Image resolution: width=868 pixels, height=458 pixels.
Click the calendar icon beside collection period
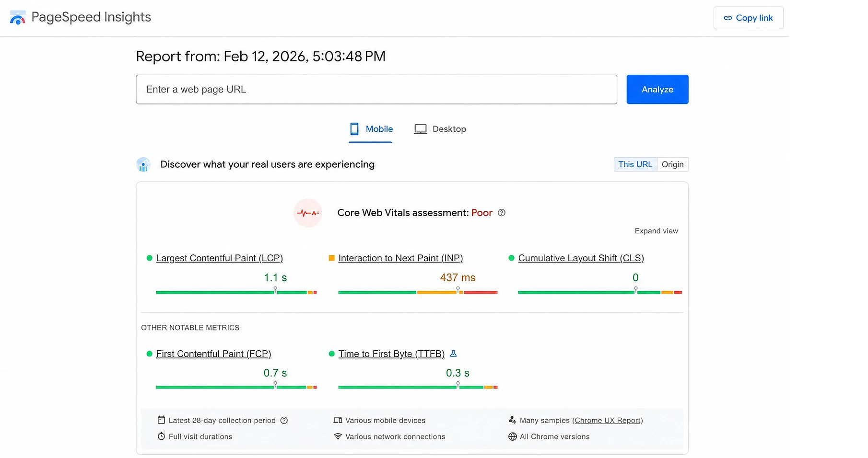pos(161,420)
